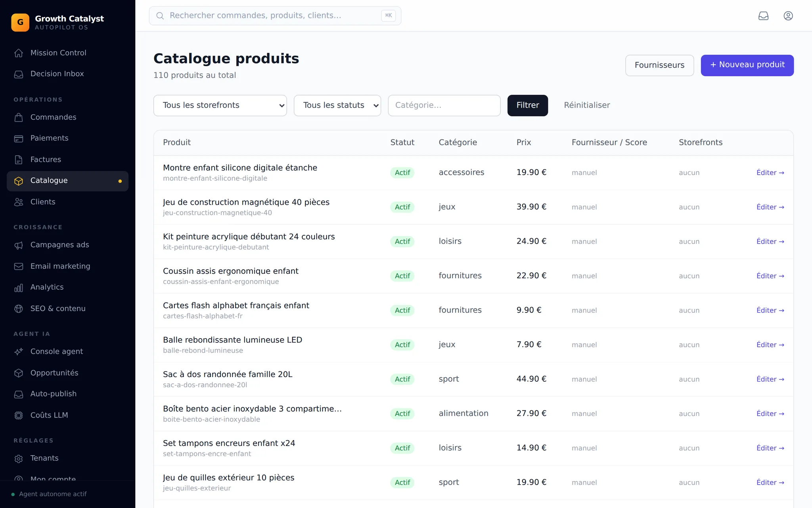
Task: Click the Campagnes ads megaphone icon
Action: pyautogui.click(x=19, y=245)
